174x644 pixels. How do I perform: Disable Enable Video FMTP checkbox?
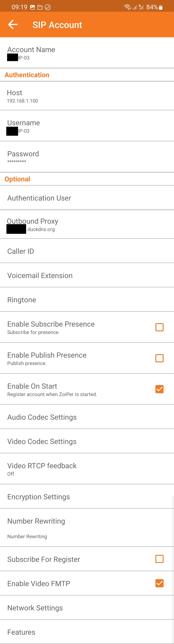click(x=159, y=583)
